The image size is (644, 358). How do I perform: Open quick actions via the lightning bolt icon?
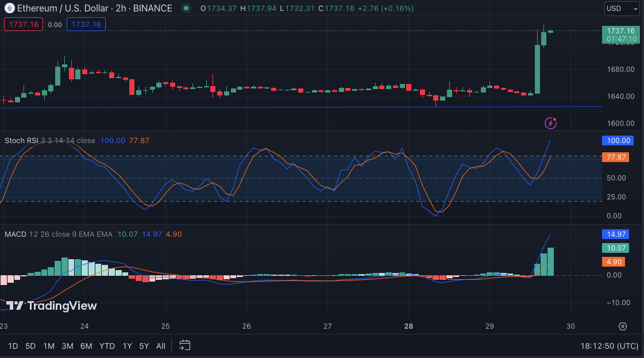[550, 123]
